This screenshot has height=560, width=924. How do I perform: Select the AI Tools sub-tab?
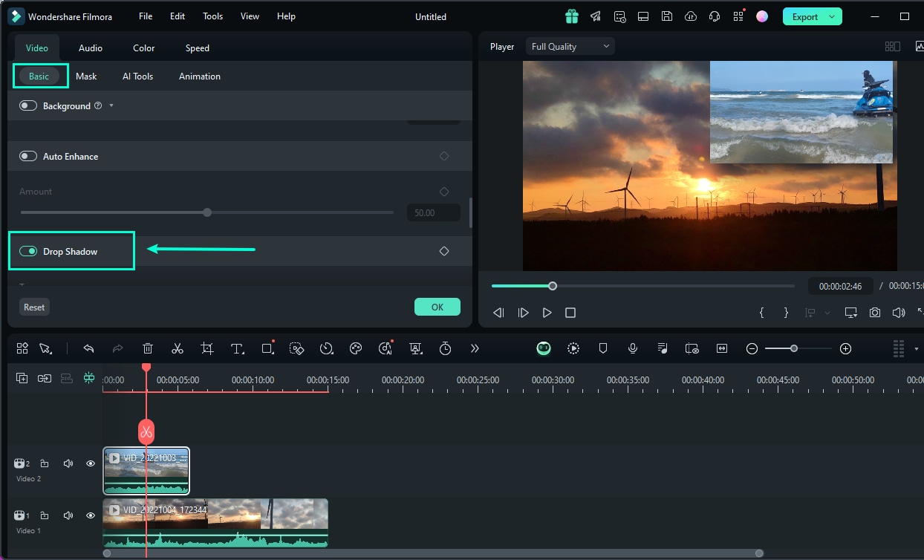(x=138, y=76)
